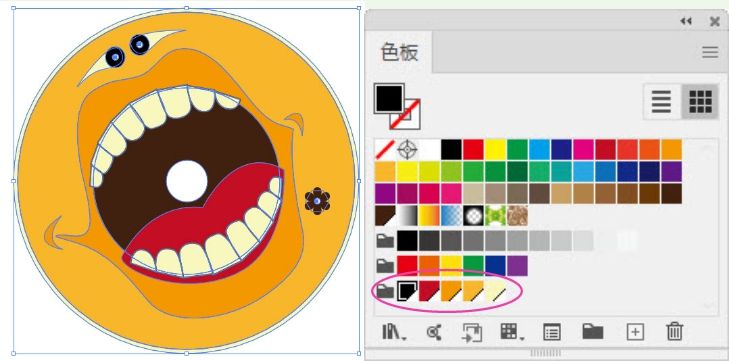Switch swatches to thumbnail grid view
This screenshot has width=729, height=361.
click(x=701, y=101)
